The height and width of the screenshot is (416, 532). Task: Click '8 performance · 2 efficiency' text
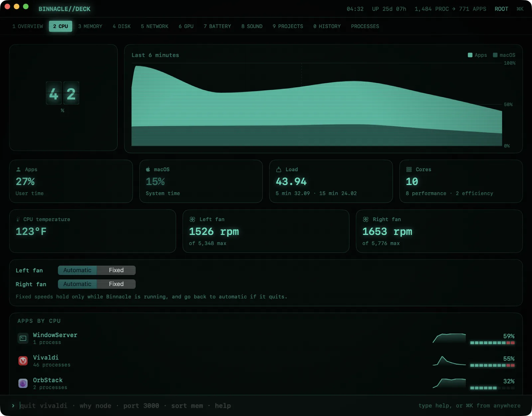click(449, 194)
